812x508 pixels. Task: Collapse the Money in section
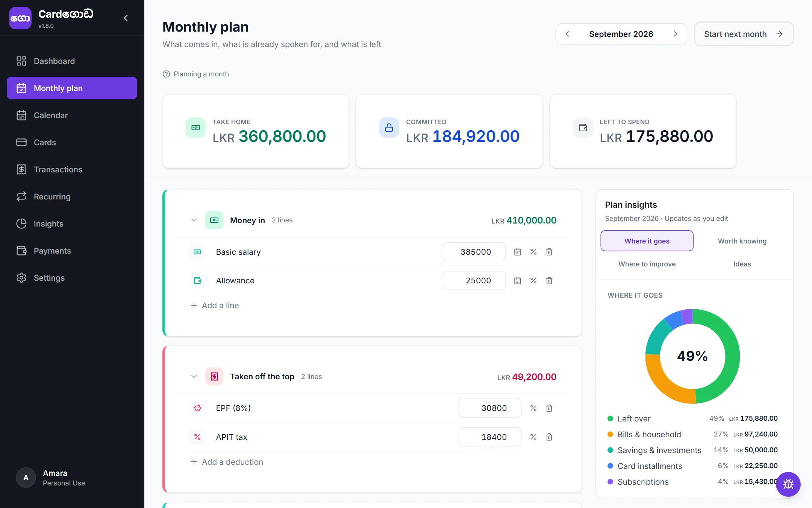click(x=194, y=220)
